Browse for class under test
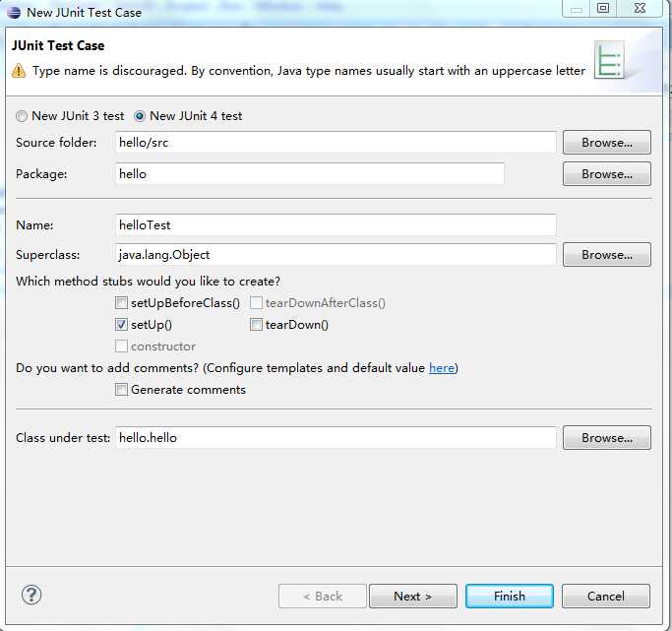Image resolution: width=672 pixels, height=631 pixels. (x=607, y=438)
